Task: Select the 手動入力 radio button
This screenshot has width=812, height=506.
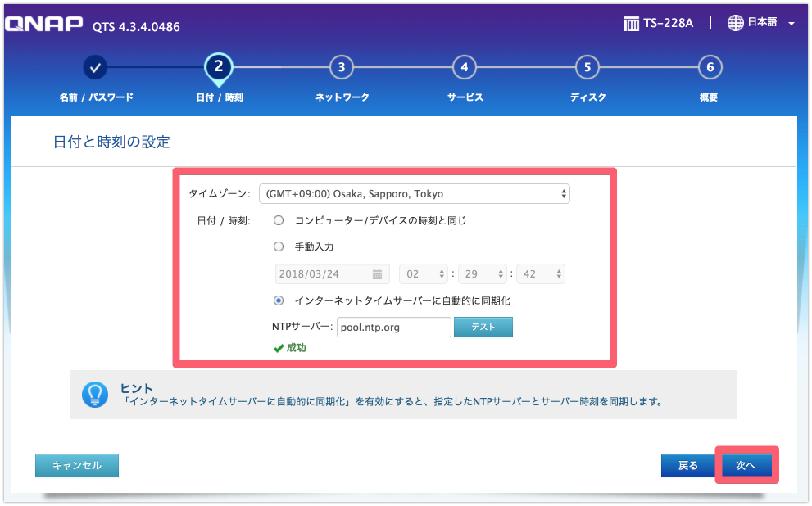Action: click(x=279, y=246)
